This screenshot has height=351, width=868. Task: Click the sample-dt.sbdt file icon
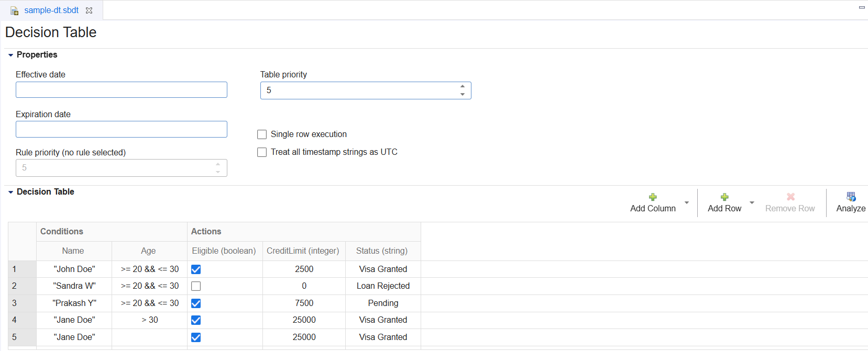[x=15, y=11]
